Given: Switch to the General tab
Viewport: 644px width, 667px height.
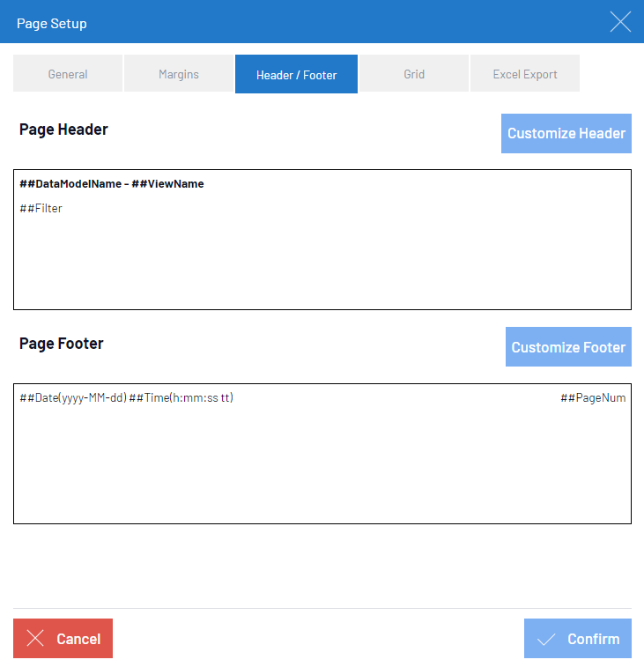Looking at the screenshot, I should [68, 74].
